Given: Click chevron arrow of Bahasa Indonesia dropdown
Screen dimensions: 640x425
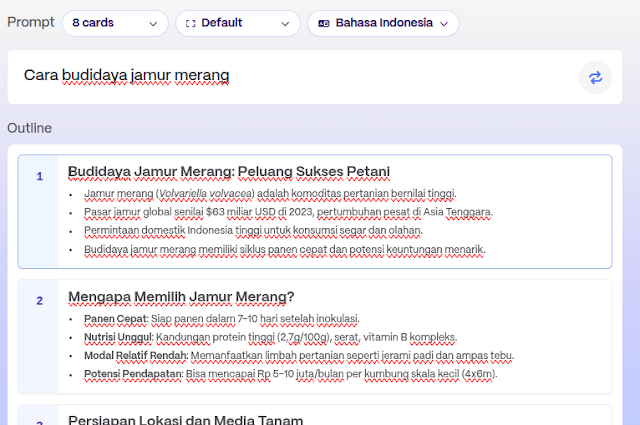Looking at the screenshot, I should click(x=444, y=24).
